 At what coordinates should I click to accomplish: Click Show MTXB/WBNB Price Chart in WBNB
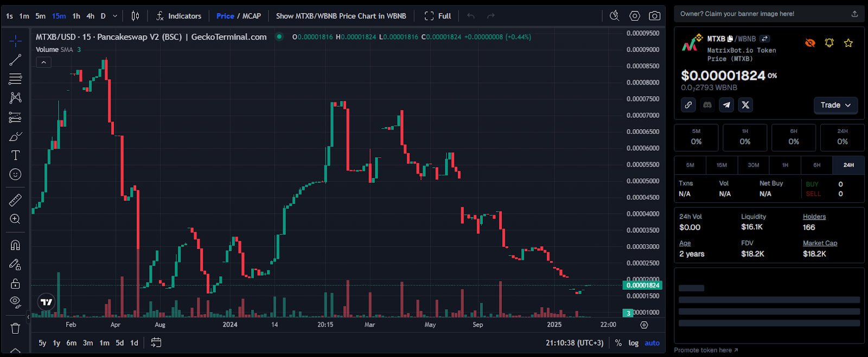(341, 16)
